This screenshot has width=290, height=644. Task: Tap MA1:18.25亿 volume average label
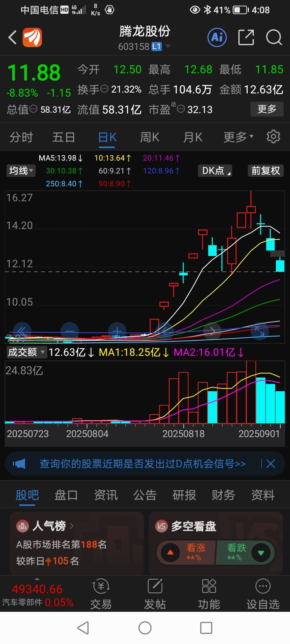tap(134, 353)
